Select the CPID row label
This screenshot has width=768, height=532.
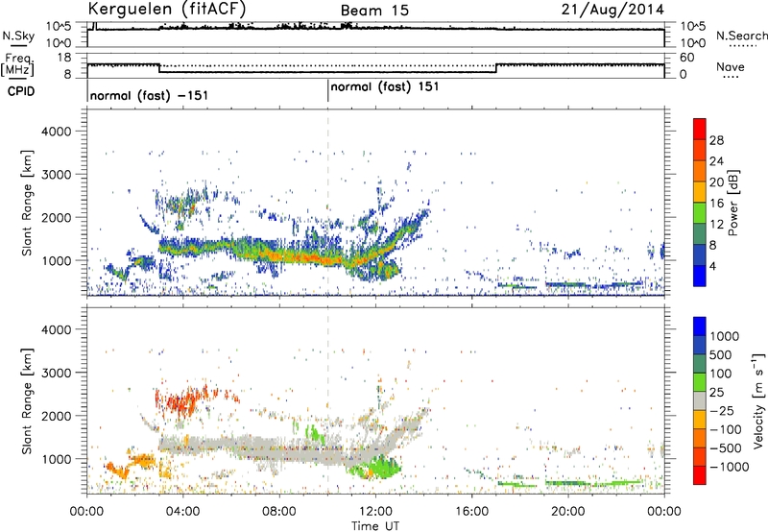point(21,91)
